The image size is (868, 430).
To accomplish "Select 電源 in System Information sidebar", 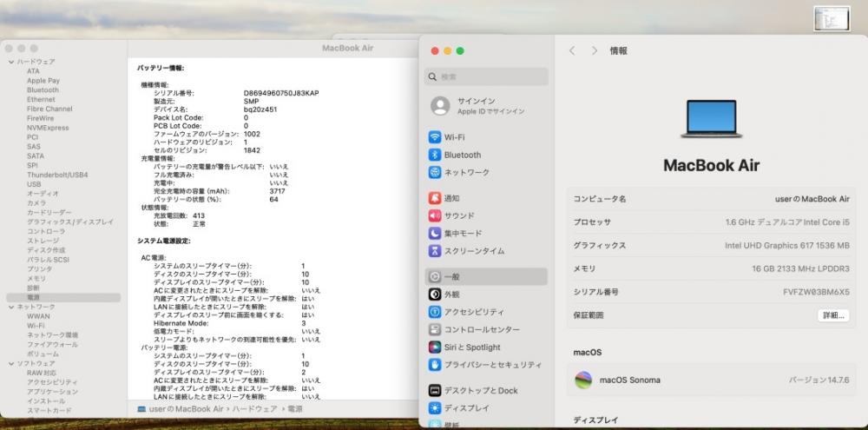I will [63, 298].
